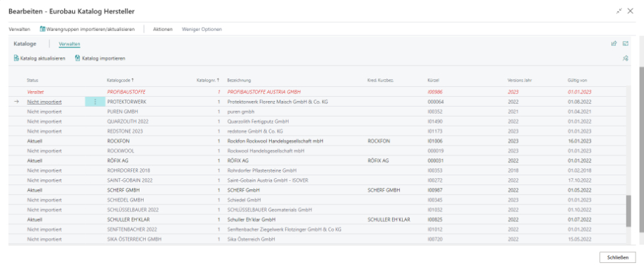
Task: Select the red Veraltet status cell
Action: pos(35,92)
